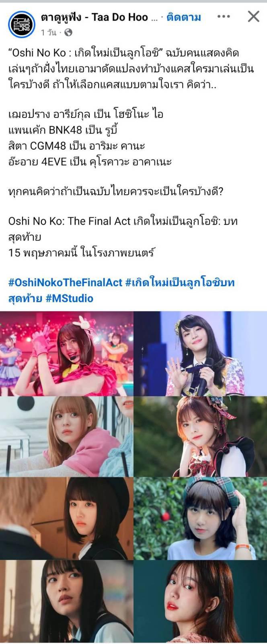The image size is (267, 644).
Task: Open the #เกิดใหม่เป็นลูกโอชิบทสุดท้าย hashtag
Action: 121,290
